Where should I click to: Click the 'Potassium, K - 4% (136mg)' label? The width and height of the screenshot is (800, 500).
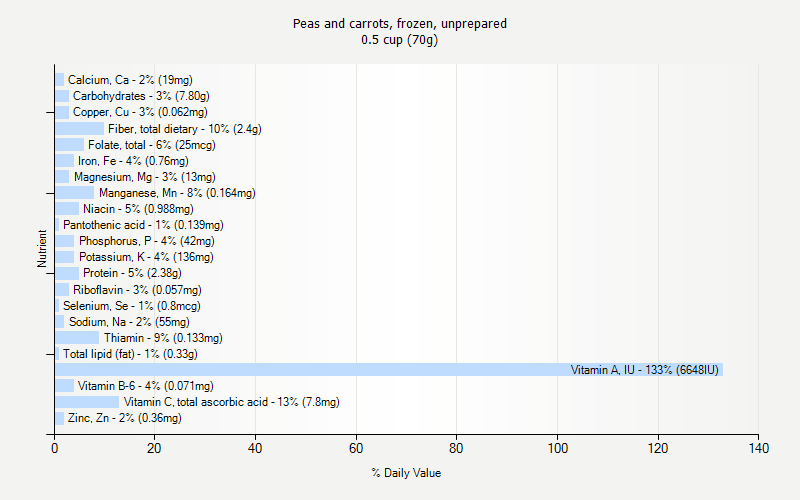[146, 257]
